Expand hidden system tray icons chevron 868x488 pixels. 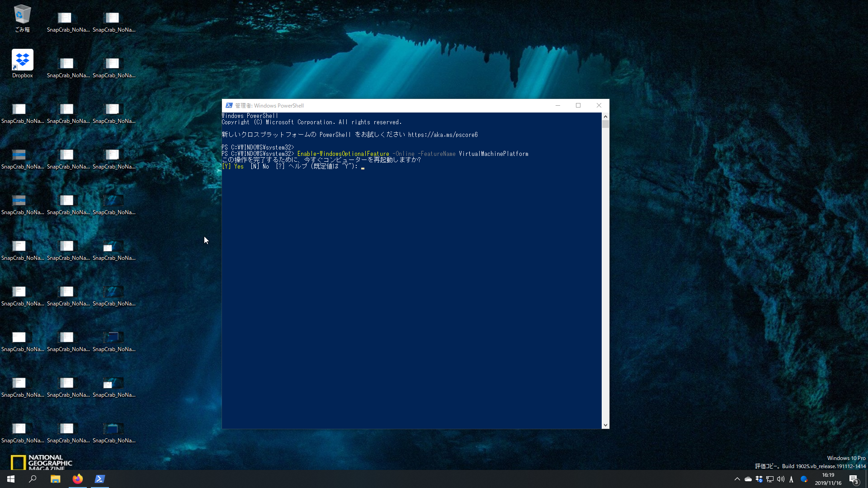pyautogui.click(x=737, y=479)
